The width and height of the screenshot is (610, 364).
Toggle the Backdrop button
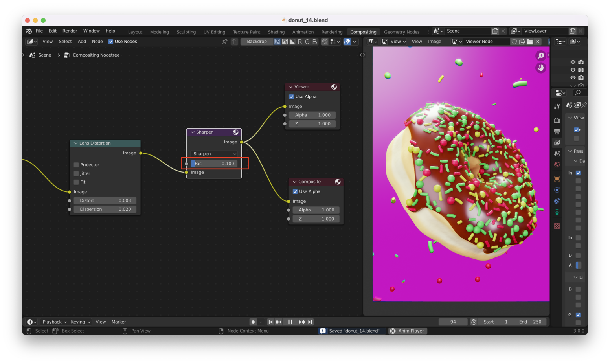coord(257,42)
